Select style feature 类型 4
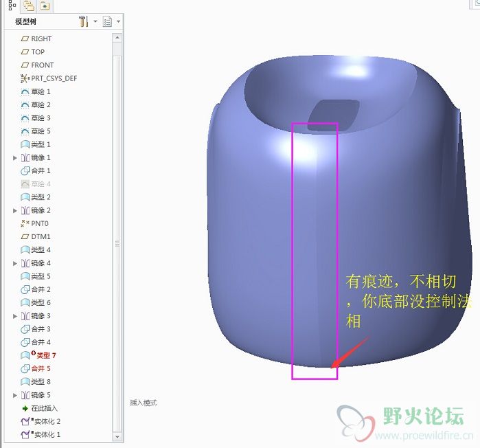 click(36, 250)
